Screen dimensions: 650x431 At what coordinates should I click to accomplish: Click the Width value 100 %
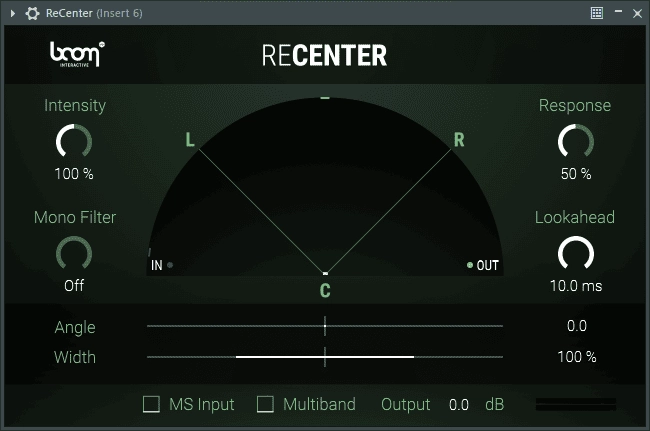(577, 356)
